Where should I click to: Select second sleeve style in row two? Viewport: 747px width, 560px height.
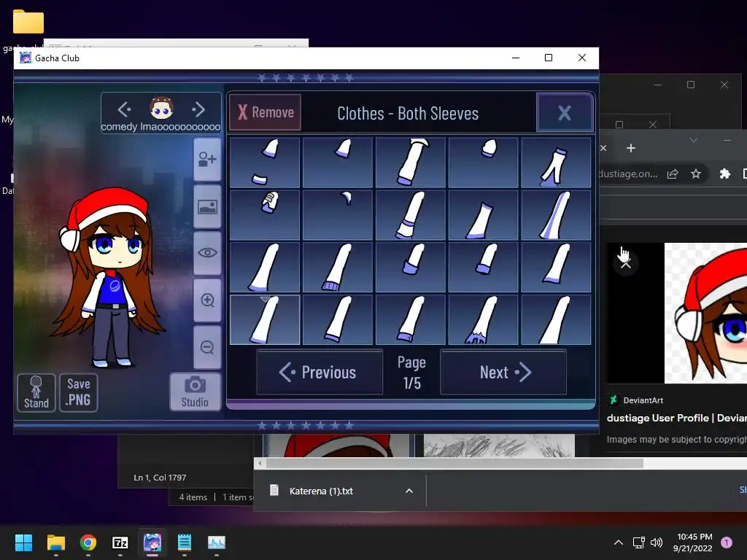tap(338, 215)
